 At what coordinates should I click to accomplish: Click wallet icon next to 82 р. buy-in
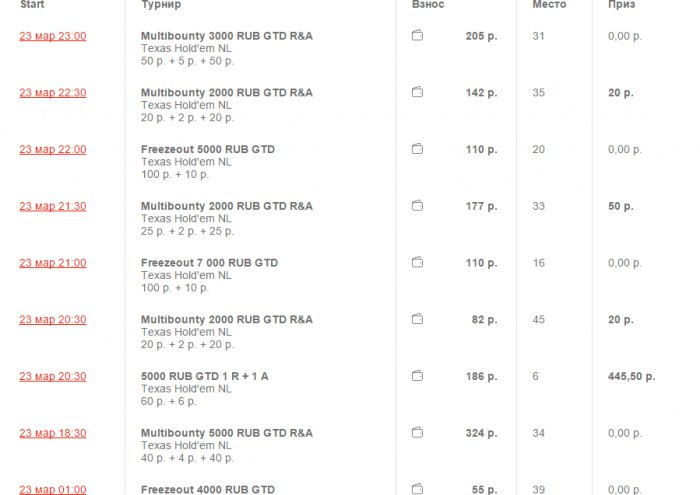(x=417, y=320)
